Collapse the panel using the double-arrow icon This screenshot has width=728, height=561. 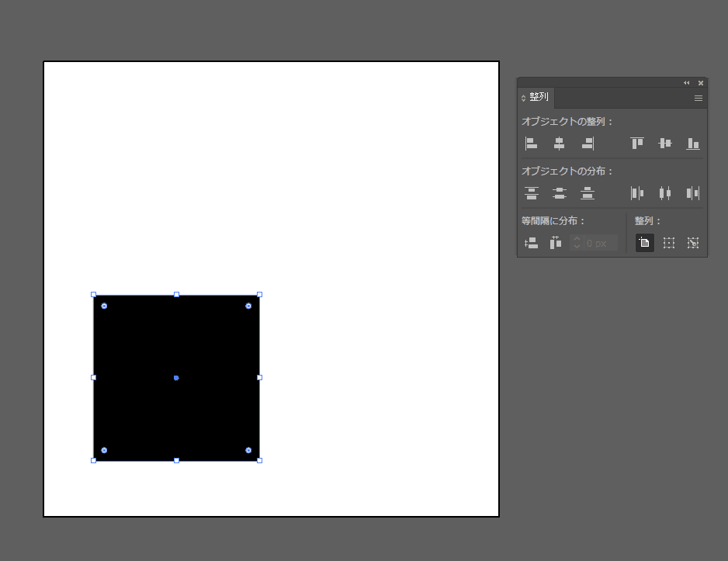[686, 83]
